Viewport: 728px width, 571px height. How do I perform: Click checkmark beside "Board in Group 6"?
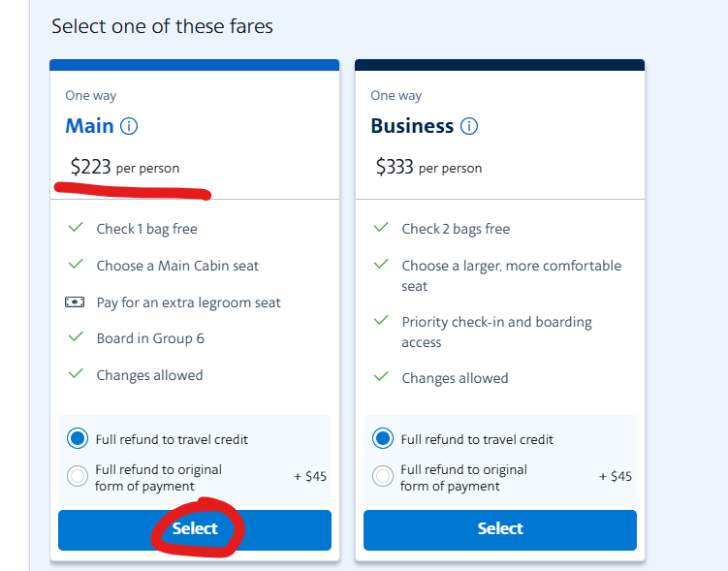75,338
